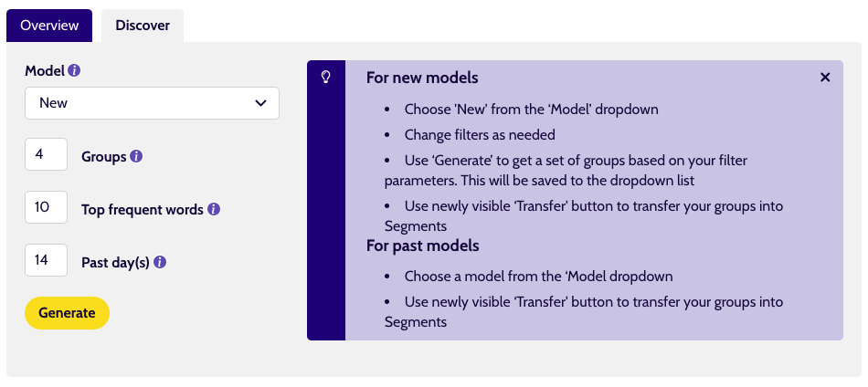Screen dimensions: 868x387
Task: Click the yellow Generate button
Action: 67,313
